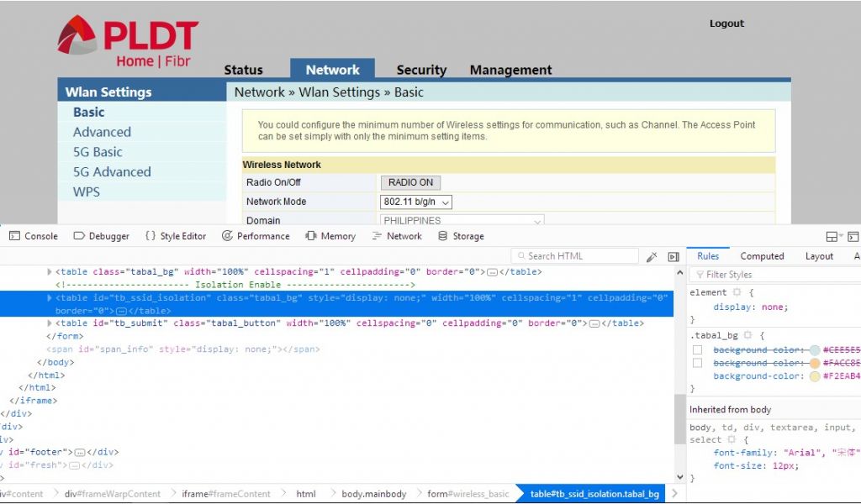Click the RADIO ON button
The image size is (861, 504).
(410, 182)
